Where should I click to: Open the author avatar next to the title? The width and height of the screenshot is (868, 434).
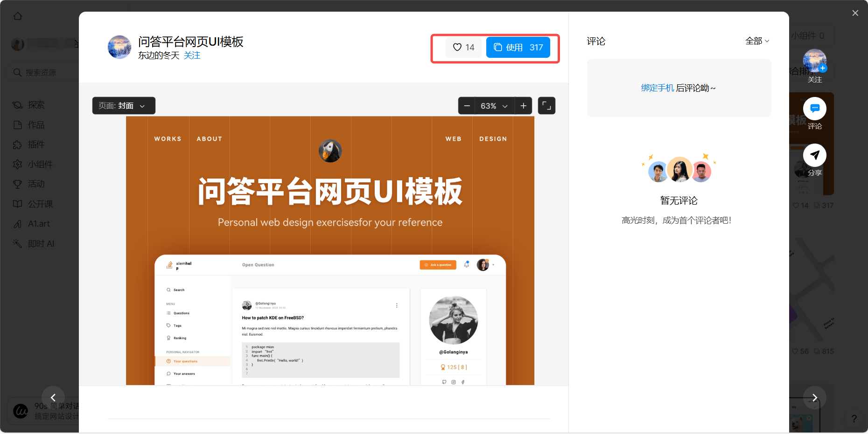(119, 47)
